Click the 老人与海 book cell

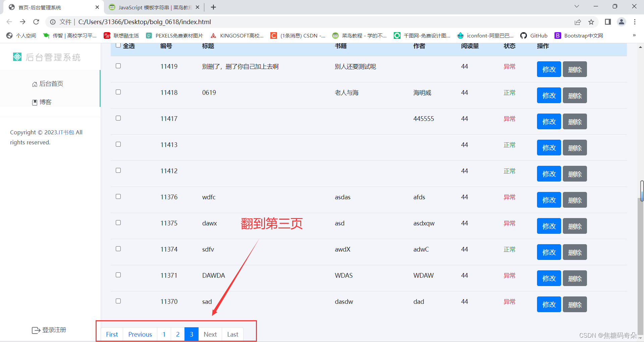(346, 92)
